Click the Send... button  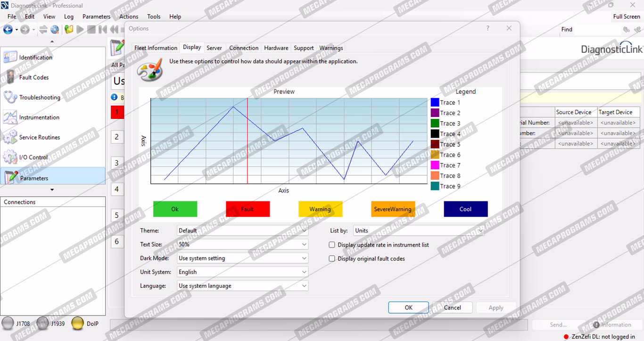tap(558, 324)
